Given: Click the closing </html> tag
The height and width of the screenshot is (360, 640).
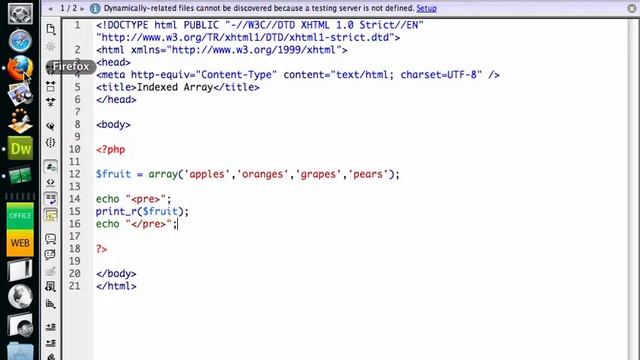Looking at the screenshot, I should [x=116, y=286].
